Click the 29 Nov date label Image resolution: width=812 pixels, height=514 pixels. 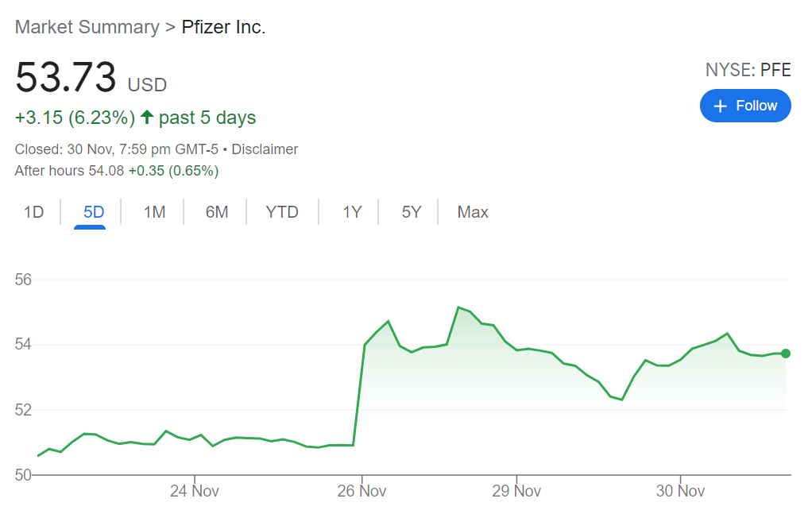[x=516, y=491]
